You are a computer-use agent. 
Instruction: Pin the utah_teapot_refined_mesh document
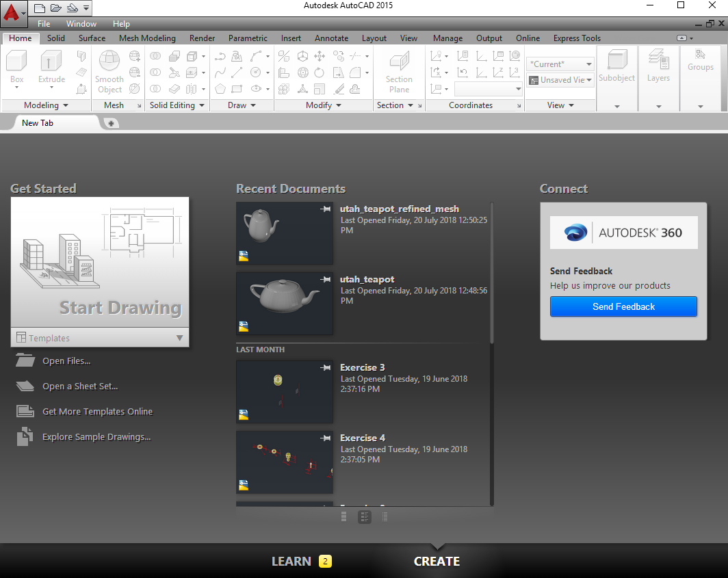[x=326, y=209]
